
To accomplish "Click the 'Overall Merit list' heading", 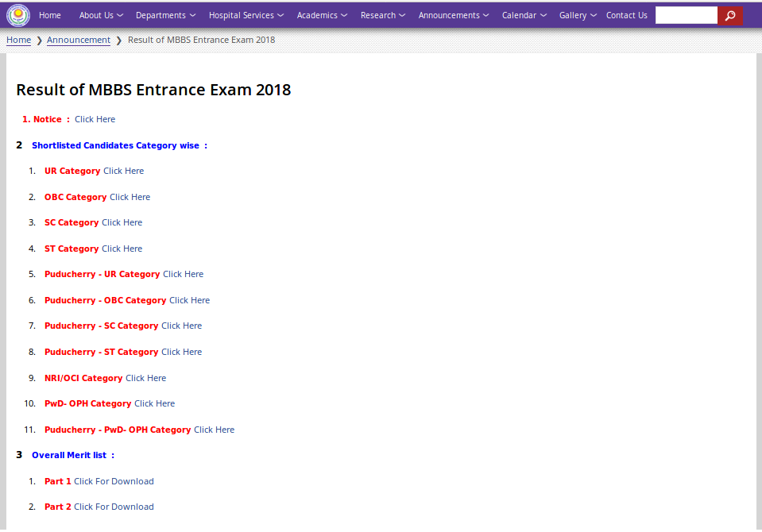I will (x=73, y=455).
